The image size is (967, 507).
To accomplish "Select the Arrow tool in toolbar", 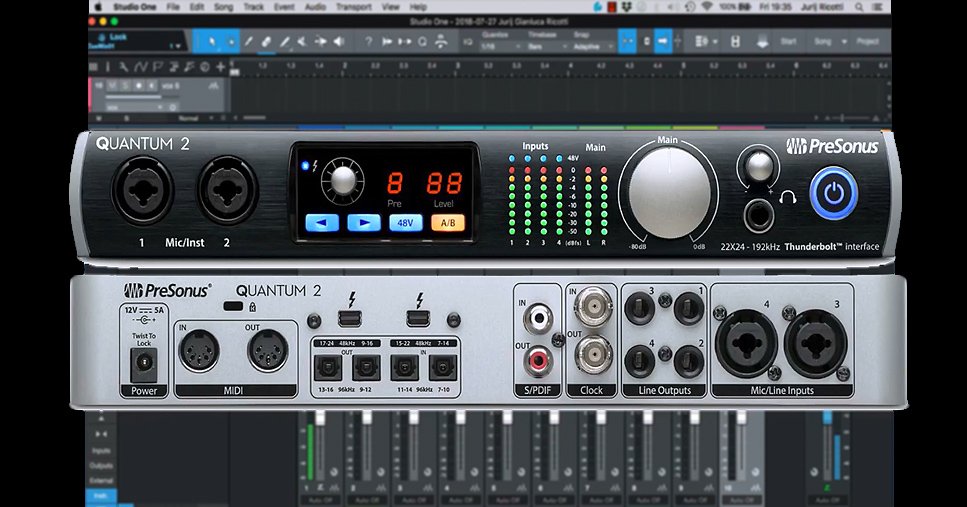I will (211, 42).
